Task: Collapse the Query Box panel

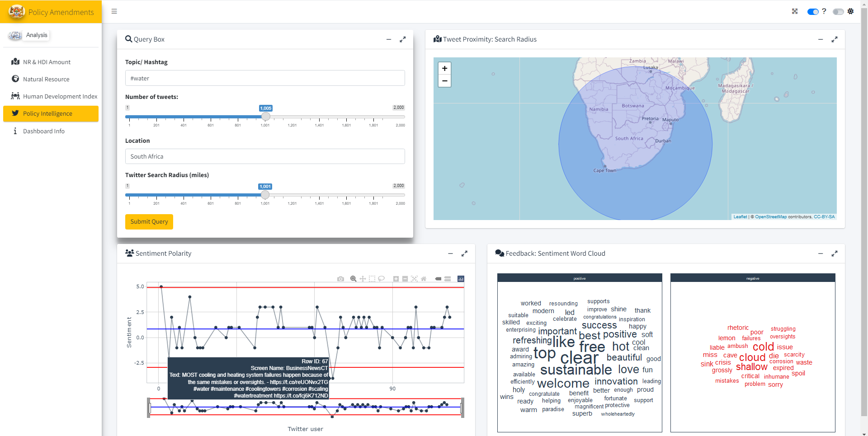Action: click(x=388, y=39)
